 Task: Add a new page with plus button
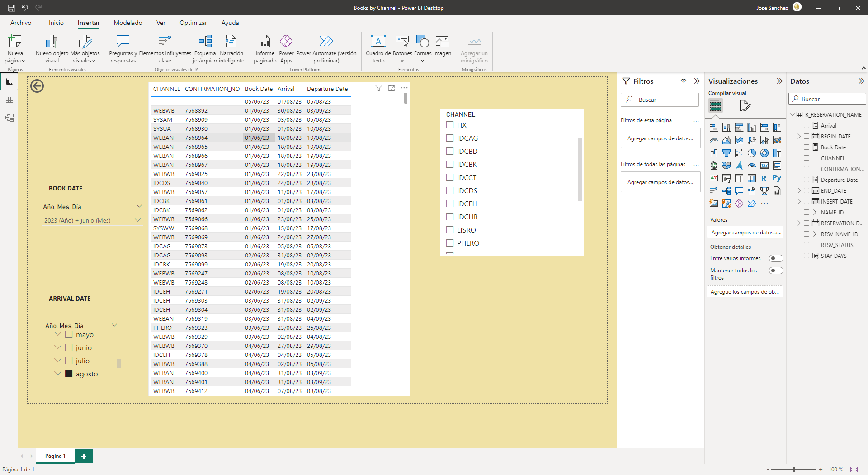point(84,456)
